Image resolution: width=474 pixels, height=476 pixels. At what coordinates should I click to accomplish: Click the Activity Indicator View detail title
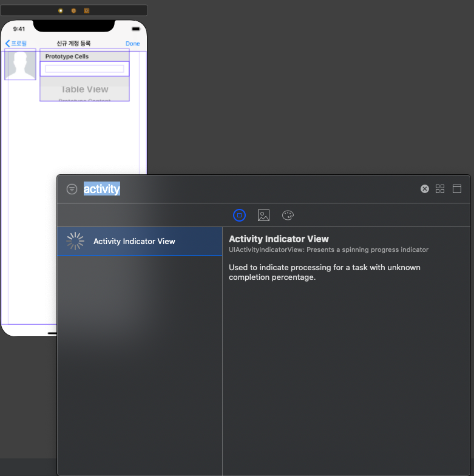(279, 239)
